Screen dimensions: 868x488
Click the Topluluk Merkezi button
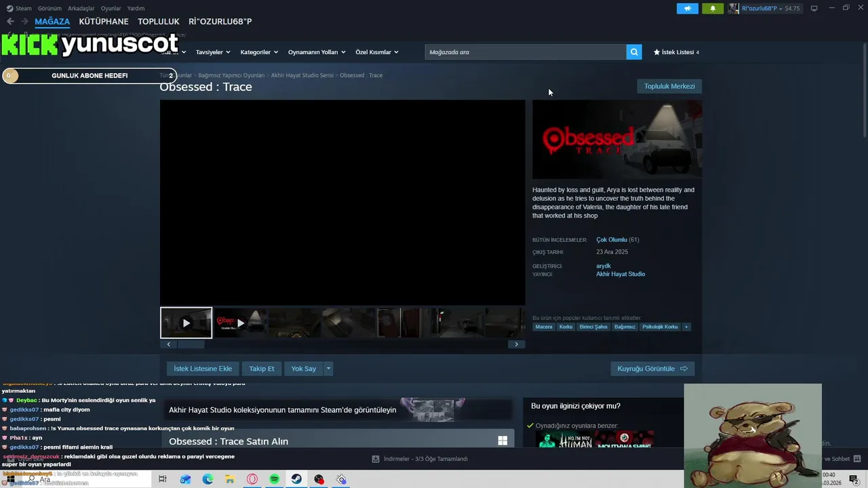[x=669, y=86]
